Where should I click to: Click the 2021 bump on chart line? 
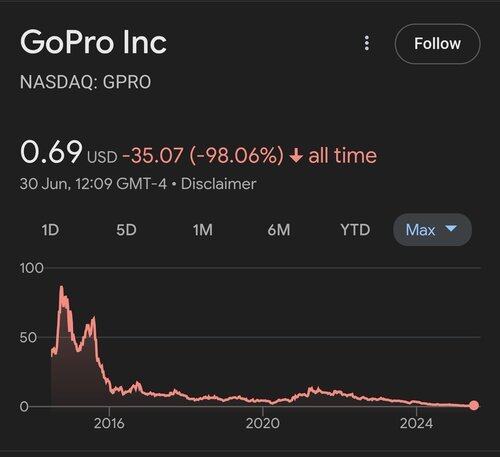click(313, 389)
